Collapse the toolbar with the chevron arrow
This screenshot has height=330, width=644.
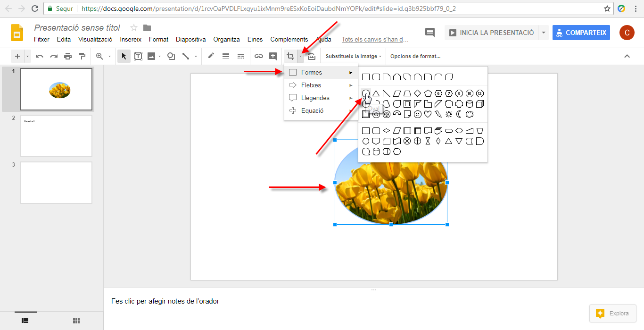click(627, 56)
